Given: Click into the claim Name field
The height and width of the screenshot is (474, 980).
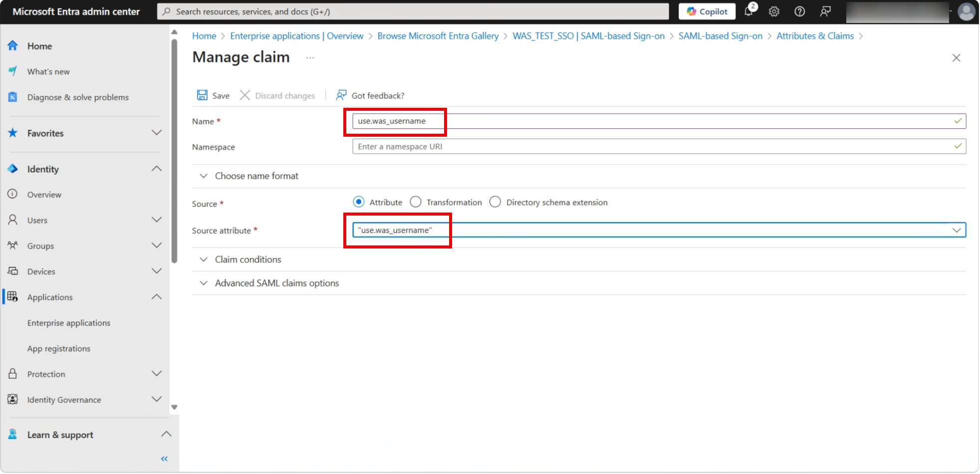Looking at the screenshot, I should (x=659, y=121).
